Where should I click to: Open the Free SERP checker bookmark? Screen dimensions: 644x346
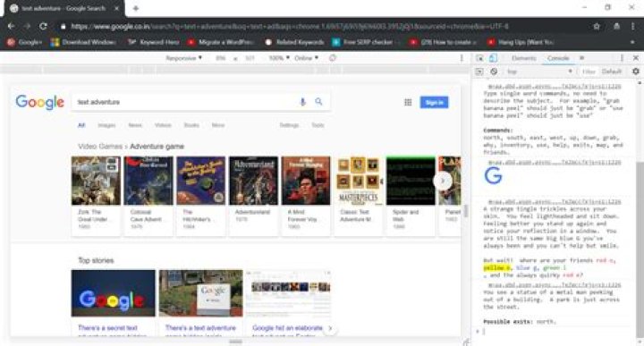[x=363, y=42]
